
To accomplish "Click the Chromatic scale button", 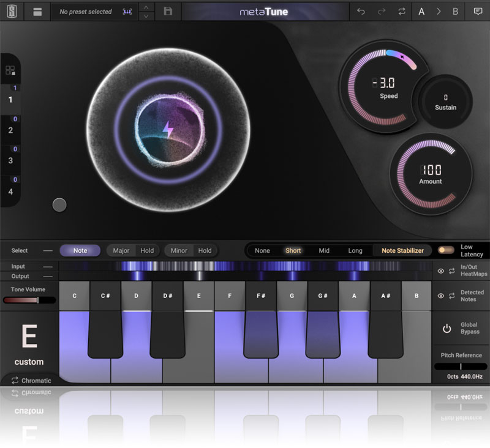I will point(31,381).
